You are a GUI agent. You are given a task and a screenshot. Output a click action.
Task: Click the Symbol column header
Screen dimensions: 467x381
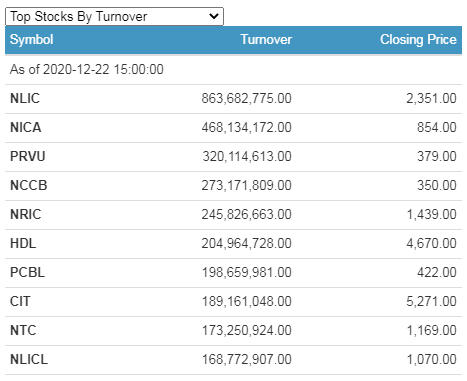click(32, 40)
